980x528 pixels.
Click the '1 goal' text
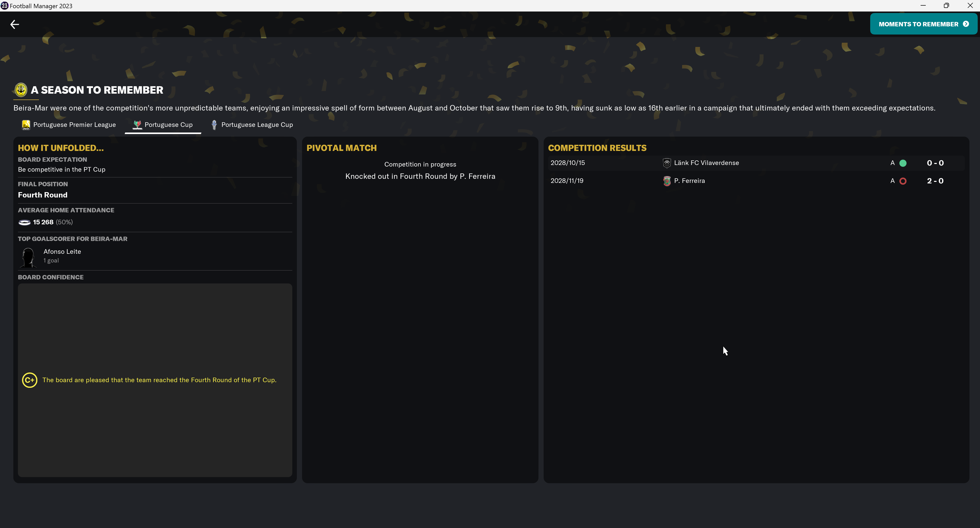pyautogui.click(x=51, y=260)
